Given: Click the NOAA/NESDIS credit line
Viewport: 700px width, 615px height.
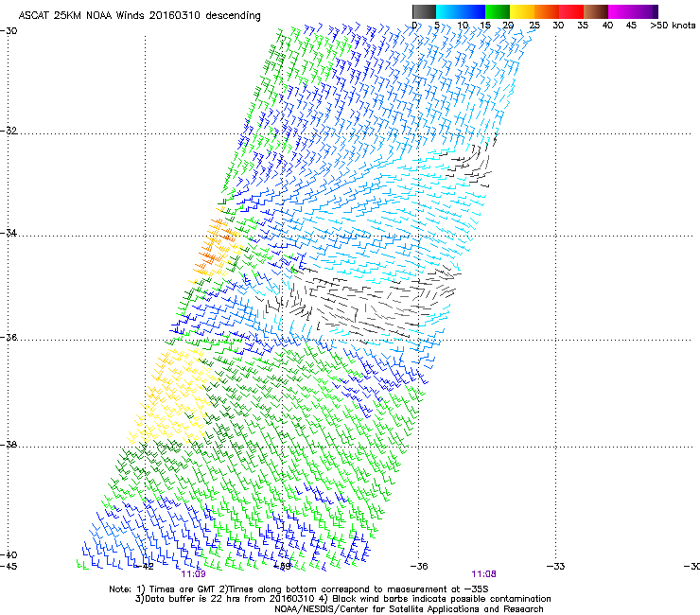Looking at the screenshot, I should (x=409, y=609).
